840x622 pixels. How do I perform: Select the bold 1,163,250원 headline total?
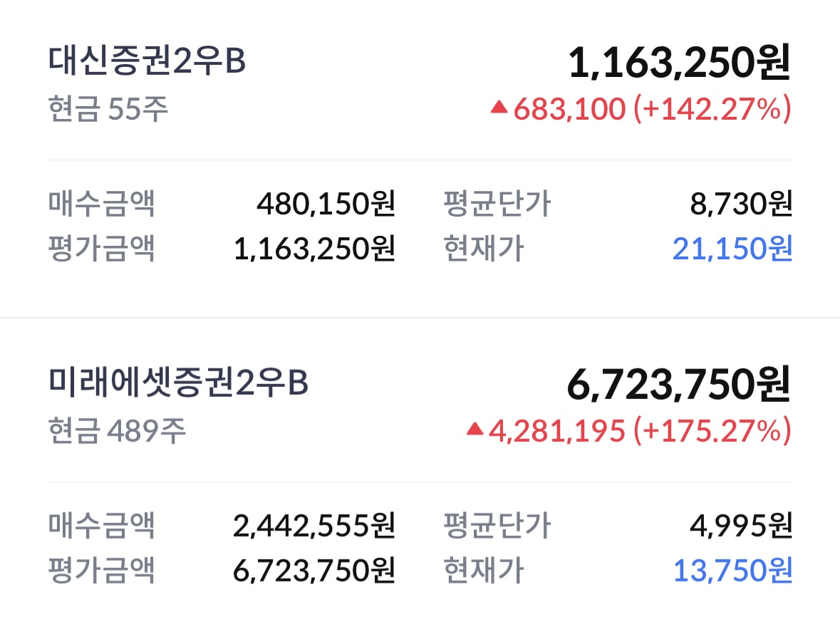(679, 63)
